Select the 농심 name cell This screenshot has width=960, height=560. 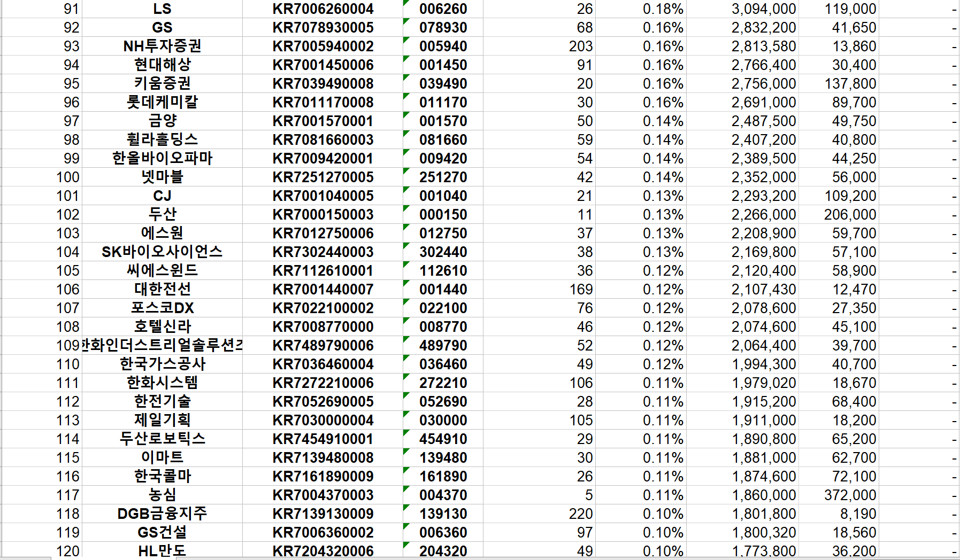pyautogui.click(x=162, y=495)
